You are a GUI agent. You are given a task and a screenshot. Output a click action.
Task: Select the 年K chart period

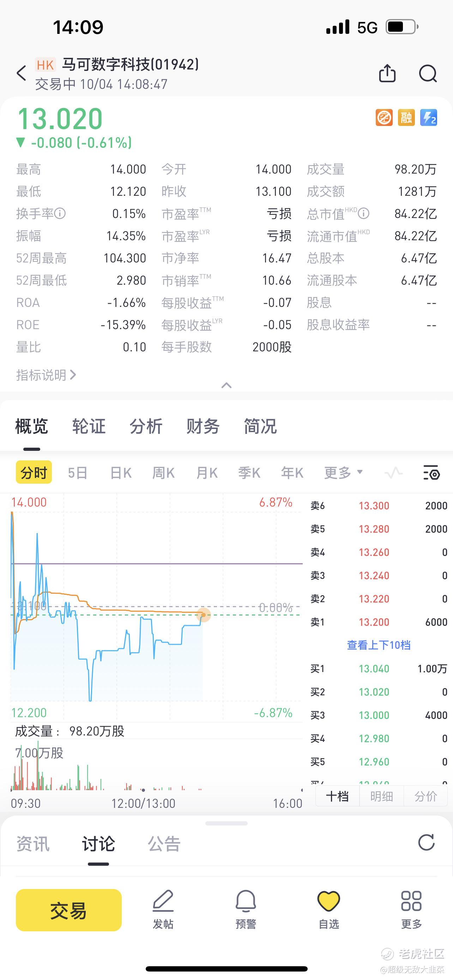pos(292,473)
